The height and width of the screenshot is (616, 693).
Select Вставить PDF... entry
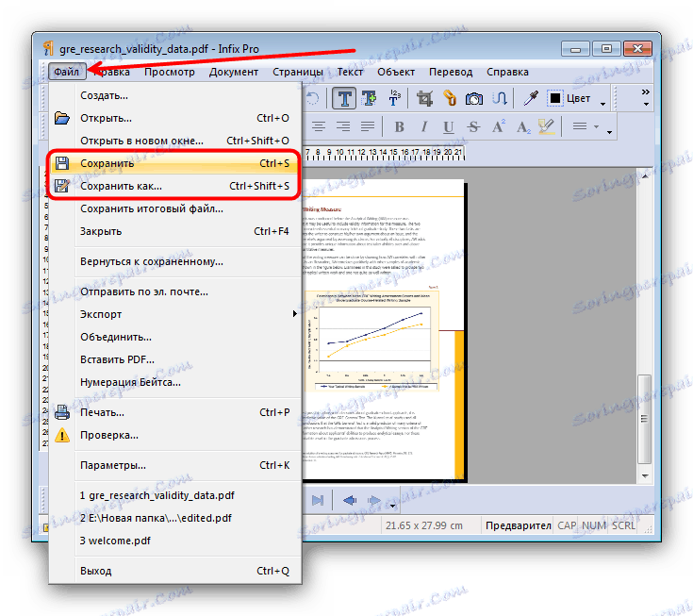[175, 359]
